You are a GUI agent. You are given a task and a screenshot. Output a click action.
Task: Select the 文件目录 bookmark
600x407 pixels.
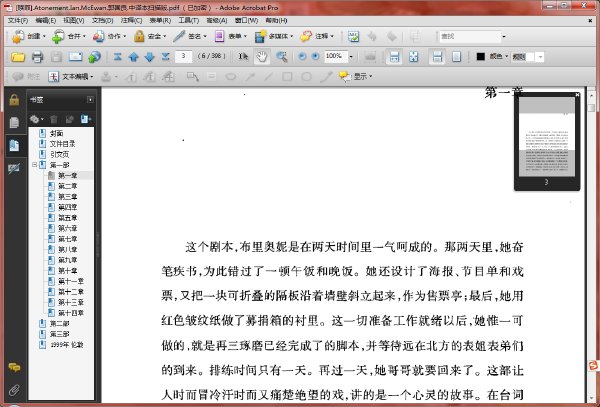tap(62, 144)
